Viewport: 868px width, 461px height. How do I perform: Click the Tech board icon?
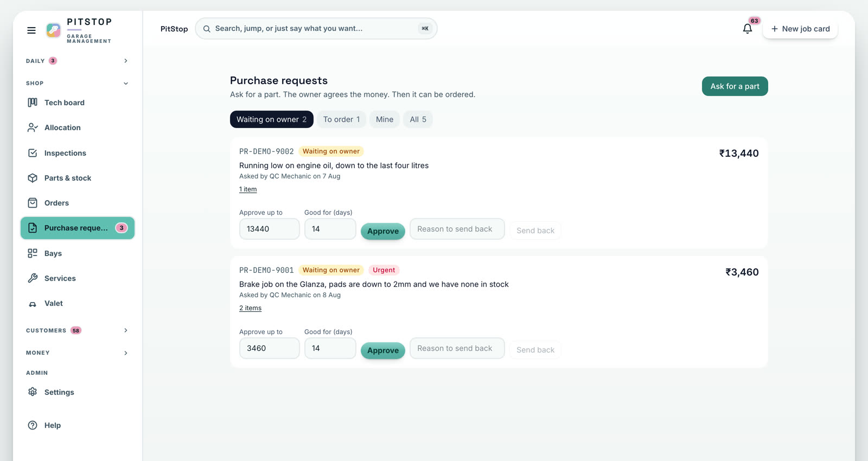33,103
